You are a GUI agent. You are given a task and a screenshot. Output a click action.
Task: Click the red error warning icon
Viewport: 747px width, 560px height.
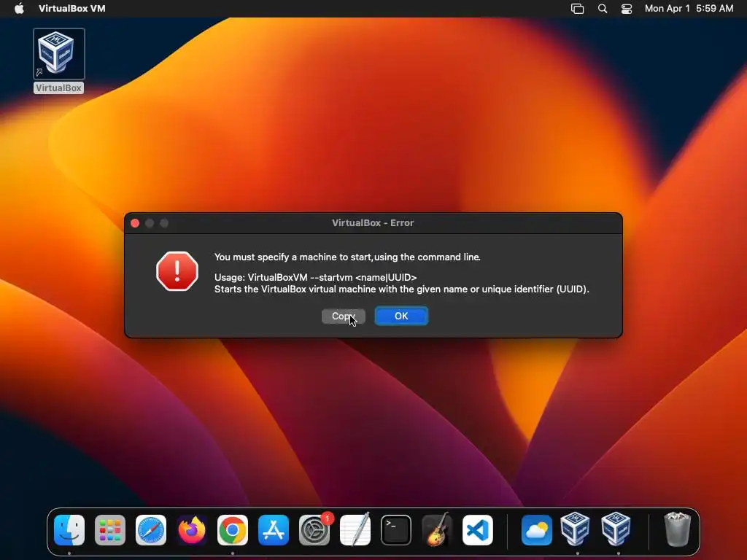pos(177,271)
